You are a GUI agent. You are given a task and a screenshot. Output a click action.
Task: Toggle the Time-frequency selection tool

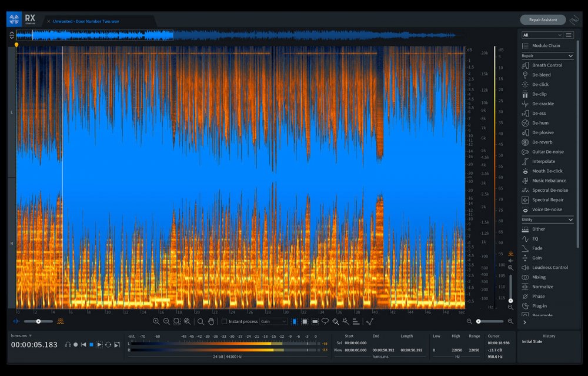click(305, 322)
